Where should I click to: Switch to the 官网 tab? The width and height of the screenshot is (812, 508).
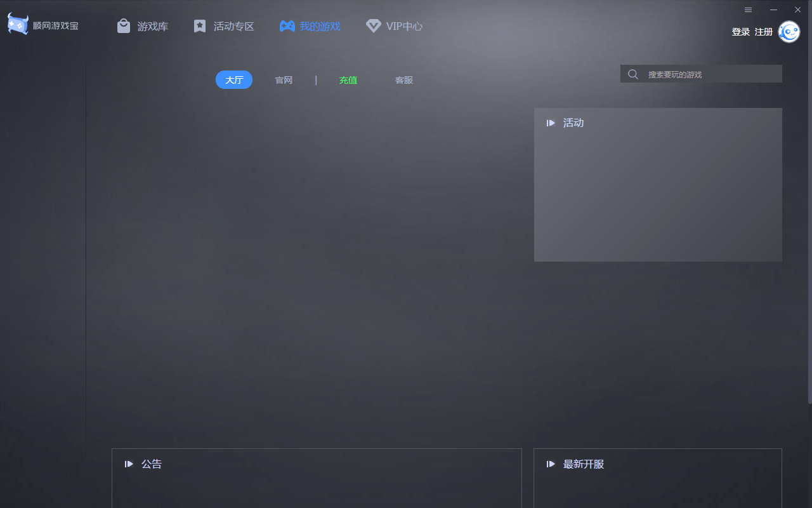click(x=284, y=79)
